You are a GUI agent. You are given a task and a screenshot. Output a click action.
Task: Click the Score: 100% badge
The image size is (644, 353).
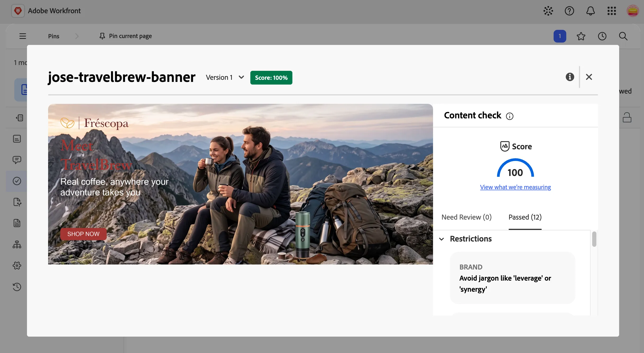pyautogui.click(x=271, y=78)
